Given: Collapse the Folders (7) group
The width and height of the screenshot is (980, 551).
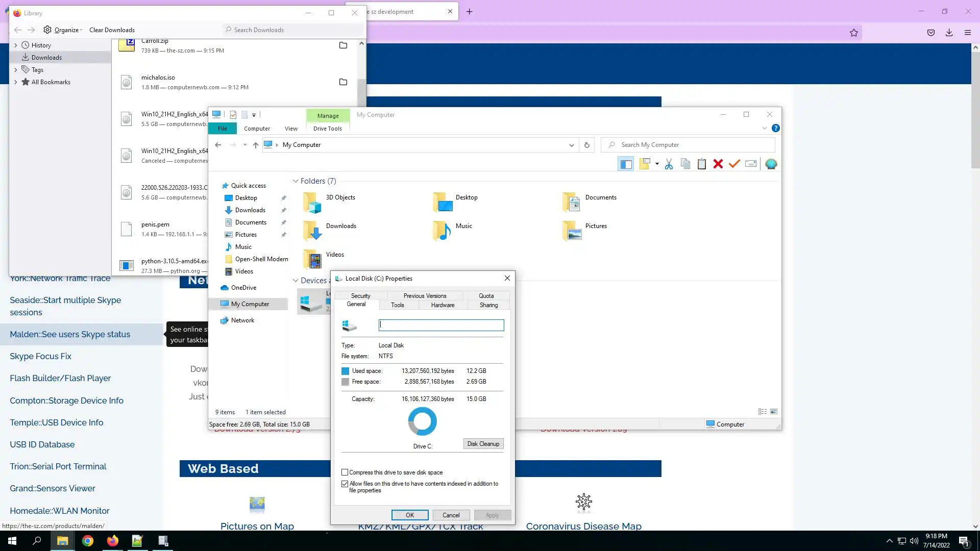Looking at the screenshot, I should click(296, 181).
